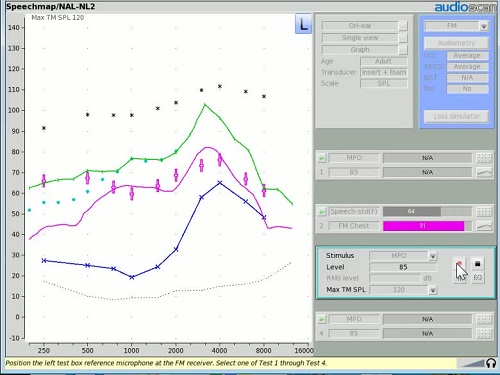Open Test 4 upper grid icon
This screenshot has width=500, height=375.
pos(484,319)
